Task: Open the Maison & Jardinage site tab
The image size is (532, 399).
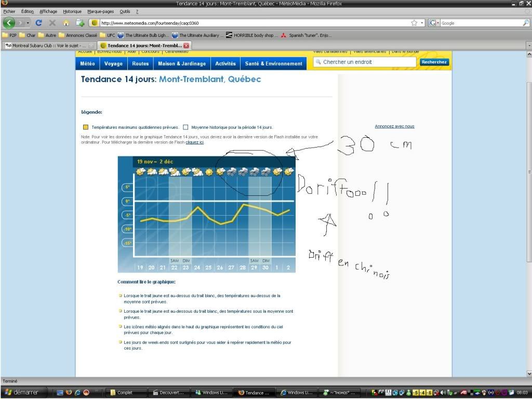Action: click(182, 63)
